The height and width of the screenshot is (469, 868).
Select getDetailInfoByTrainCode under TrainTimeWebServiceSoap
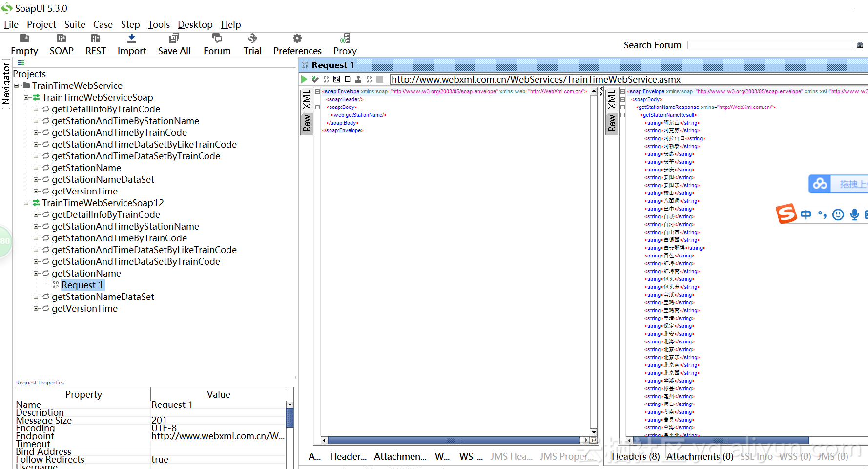point(106,109)
